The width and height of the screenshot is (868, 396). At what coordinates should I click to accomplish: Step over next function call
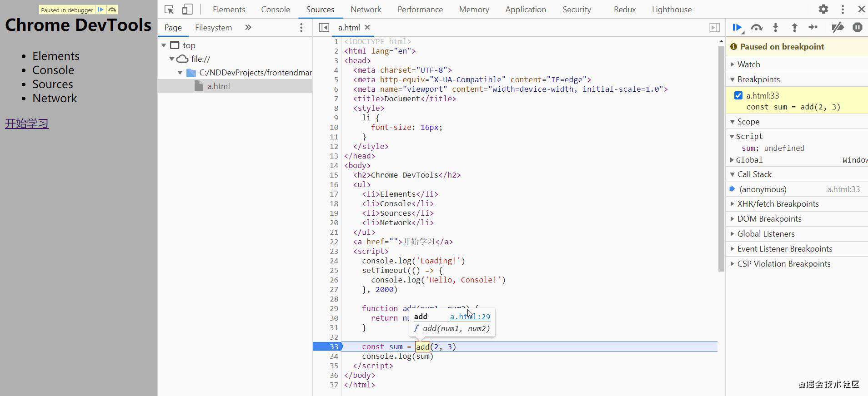757,28
